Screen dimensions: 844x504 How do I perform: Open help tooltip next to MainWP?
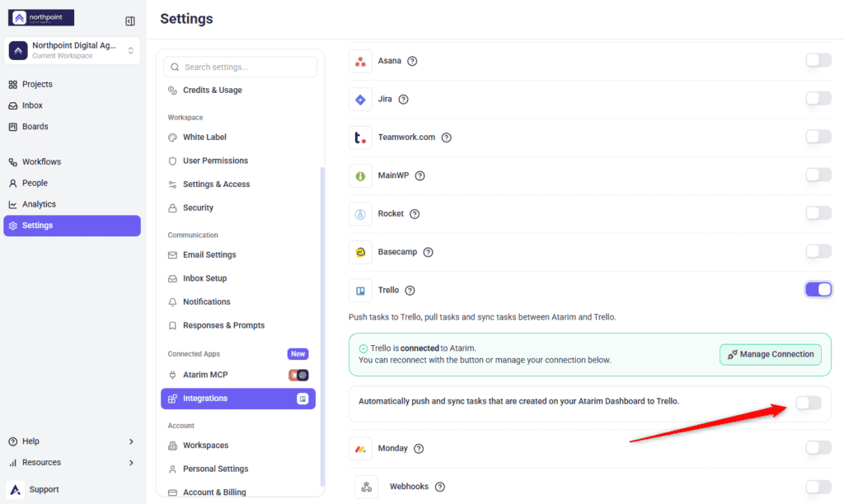click(420, 175)
